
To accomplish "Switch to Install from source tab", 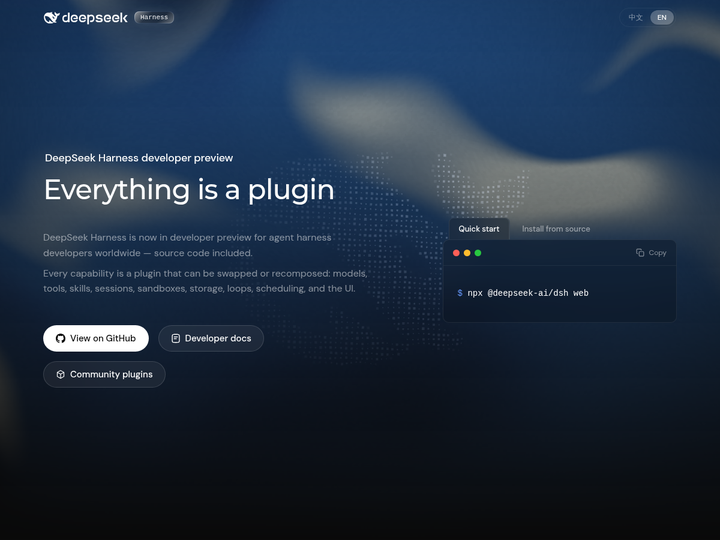I will 556,229.
